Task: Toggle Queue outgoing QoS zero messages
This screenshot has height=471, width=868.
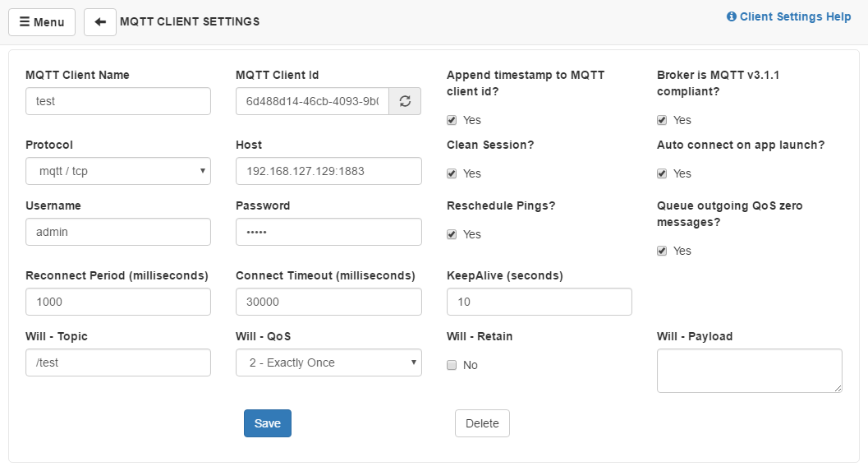Action: (662, 251)
